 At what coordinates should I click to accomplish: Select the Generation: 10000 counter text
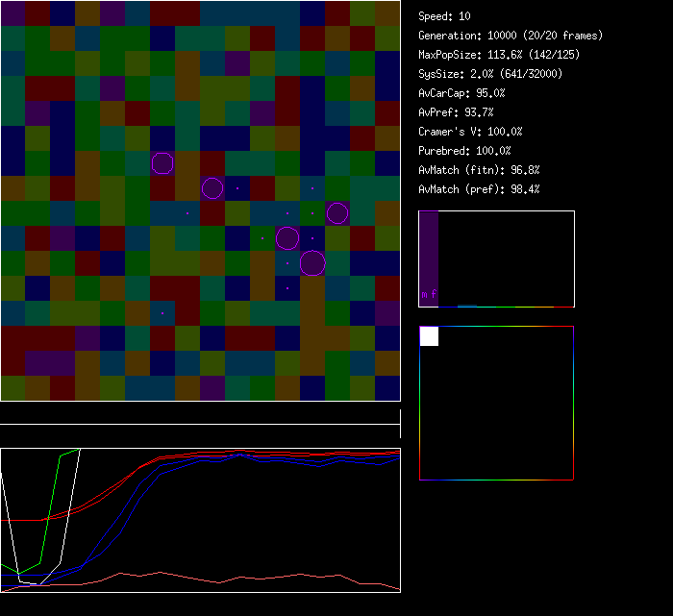(511, 36)
